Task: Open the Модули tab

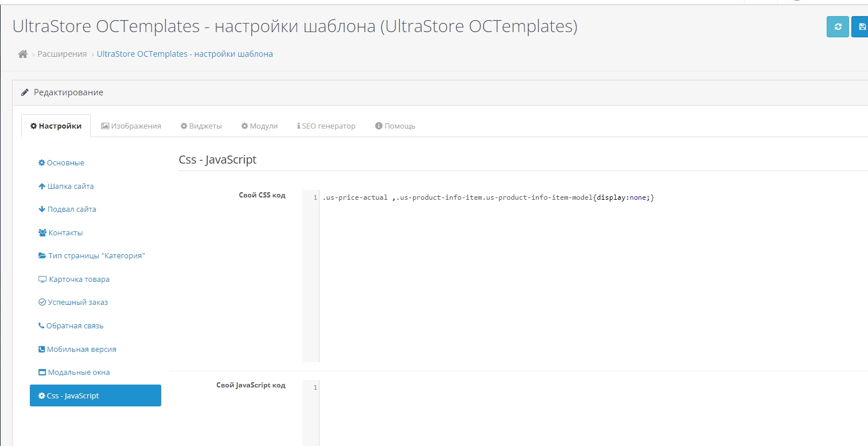Action: click(x=259, y=126)
